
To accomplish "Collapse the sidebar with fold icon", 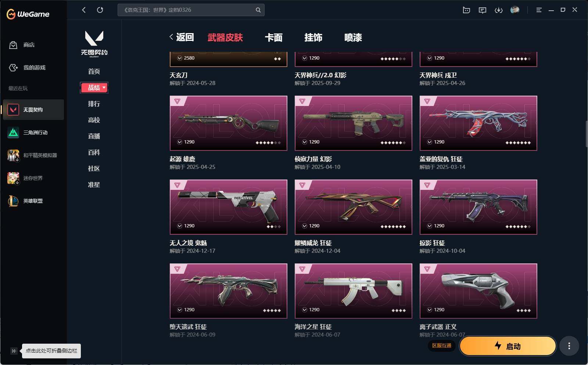I will point(14,351).
